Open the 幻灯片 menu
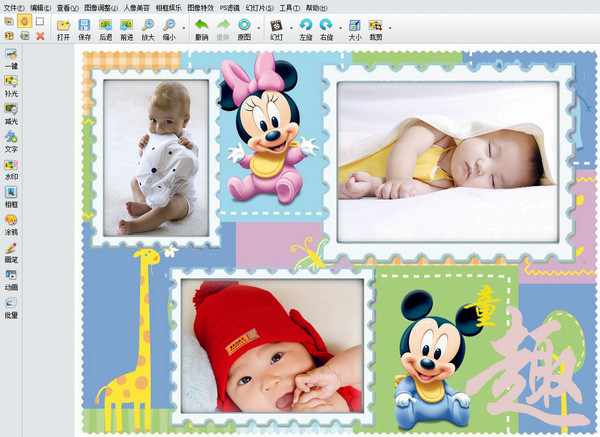Image resolution: width=600 pixels, height=437 pixels. click(x=259, y=8)
